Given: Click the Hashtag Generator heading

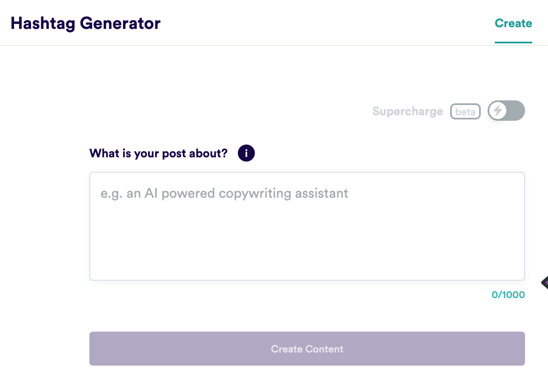Looking at the screenshot, I should 86,23.
